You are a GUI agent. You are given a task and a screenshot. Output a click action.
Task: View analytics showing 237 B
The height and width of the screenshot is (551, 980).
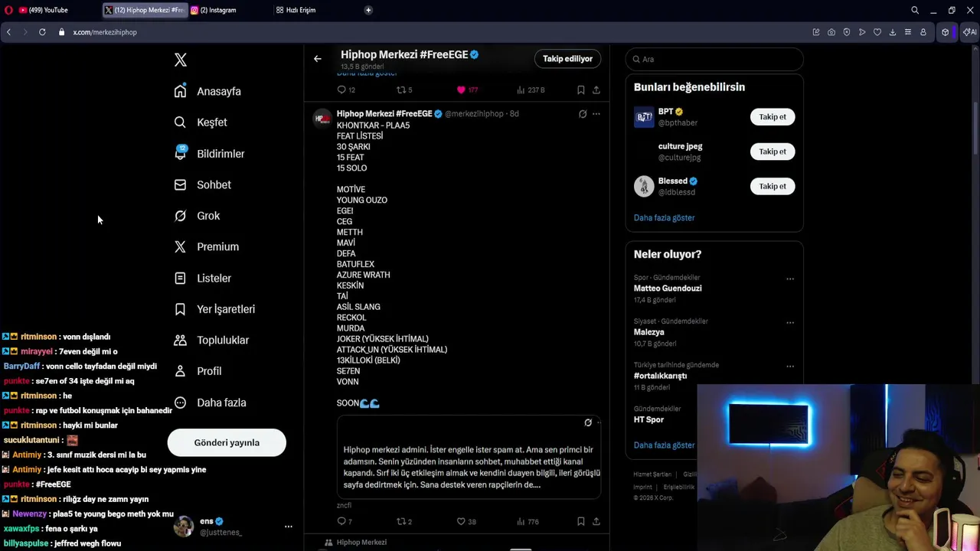click(x=531, y=90)
